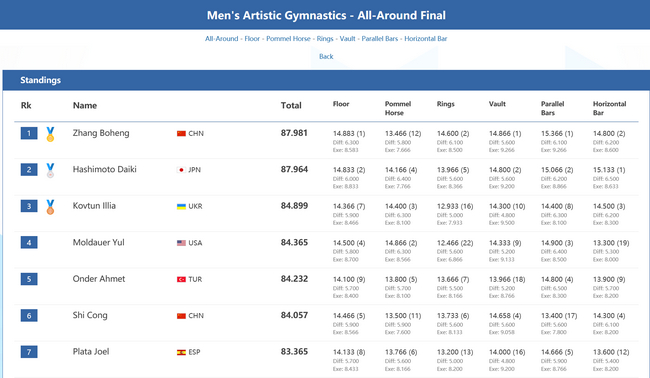This screenshot has width=650, height=378.
Task: Open the Horizontal Bar results link
Action: pos(426,39)
